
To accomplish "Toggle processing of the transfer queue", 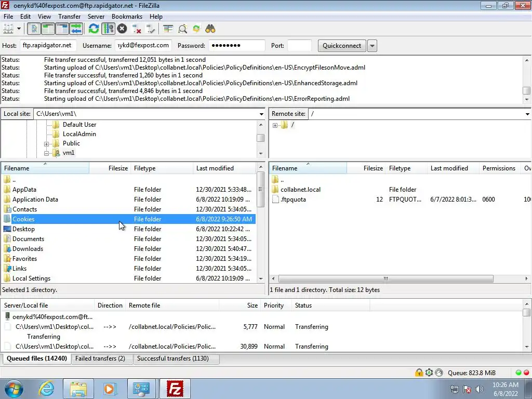I will click(x=108, y=29).
